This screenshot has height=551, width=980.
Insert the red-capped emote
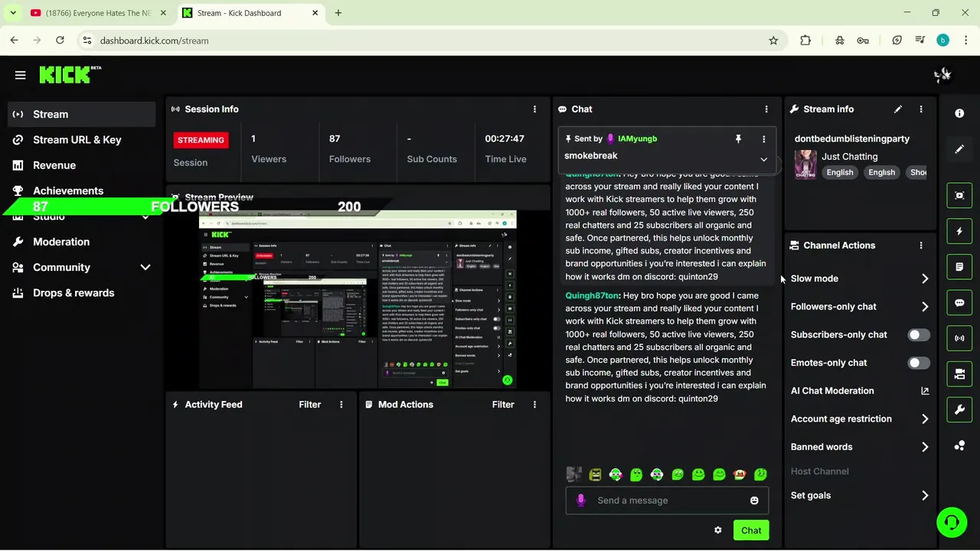(x=740, y=474)
